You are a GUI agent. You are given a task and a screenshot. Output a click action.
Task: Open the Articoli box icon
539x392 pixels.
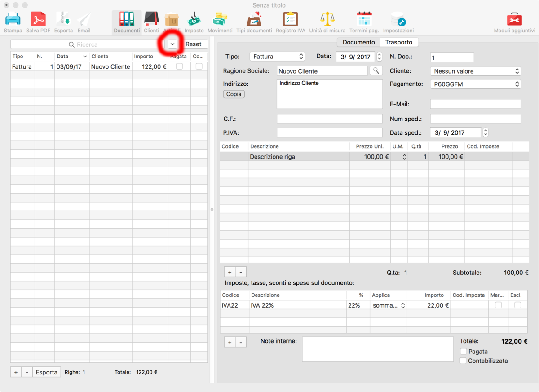click(172, 20)
